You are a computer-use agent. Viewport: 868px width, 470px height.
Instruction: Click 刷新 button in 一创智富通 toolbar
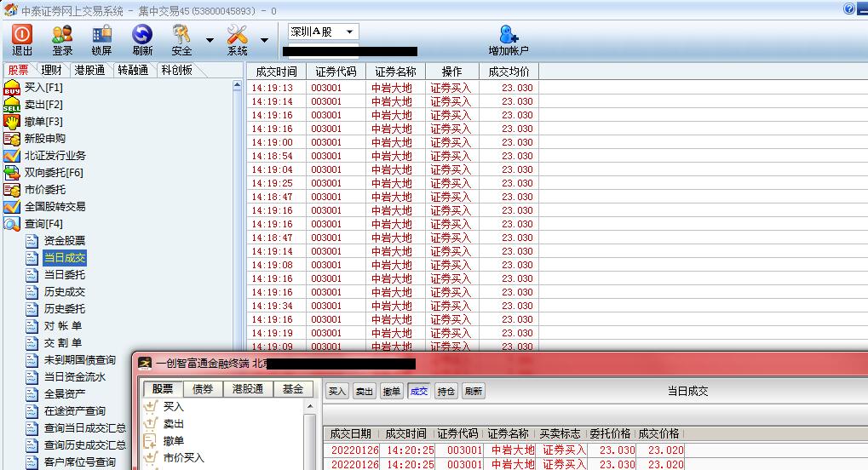pos(474,392)
